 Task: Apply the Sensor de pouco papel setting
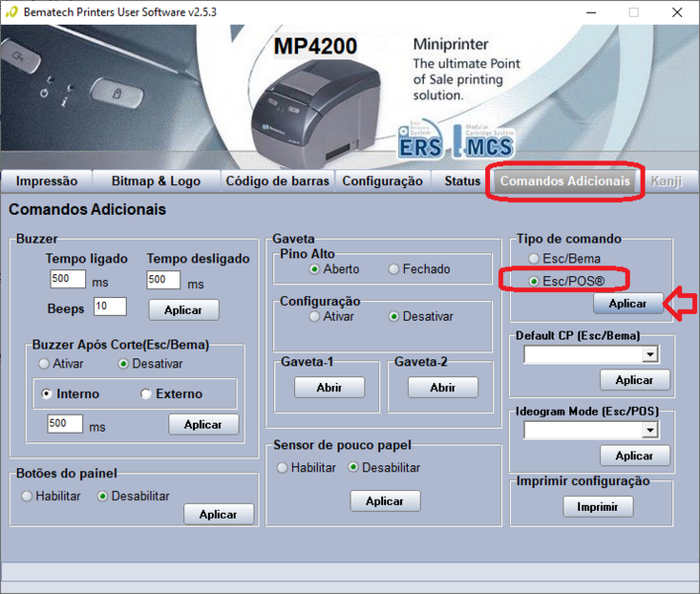click(x=385, y=501)
